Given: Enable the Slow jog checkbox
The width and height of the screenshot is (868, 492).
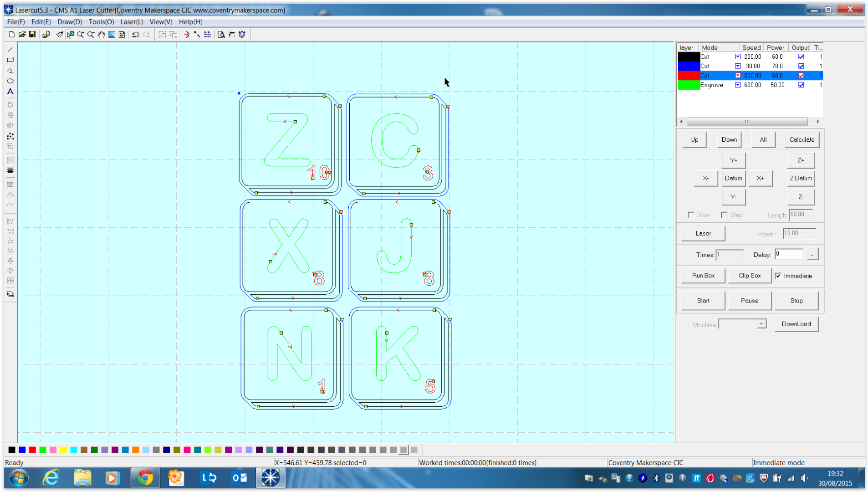Looking at the screenshot, I should 691,215.
